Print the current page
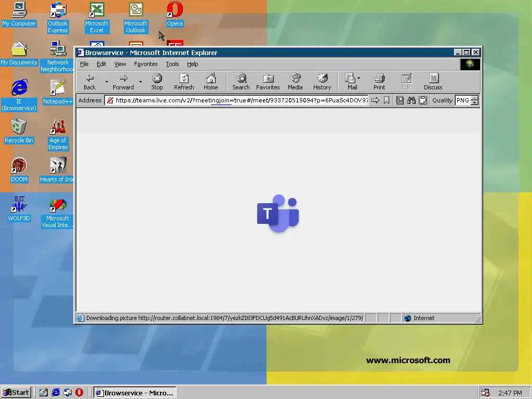This screenshot has height=399, width=532. pos(379,82)
